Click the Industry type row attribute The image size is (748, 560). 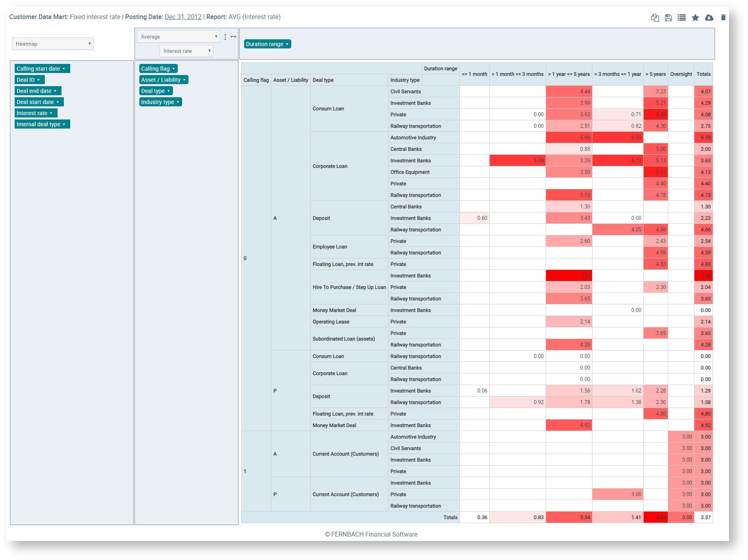click(160, 102)
